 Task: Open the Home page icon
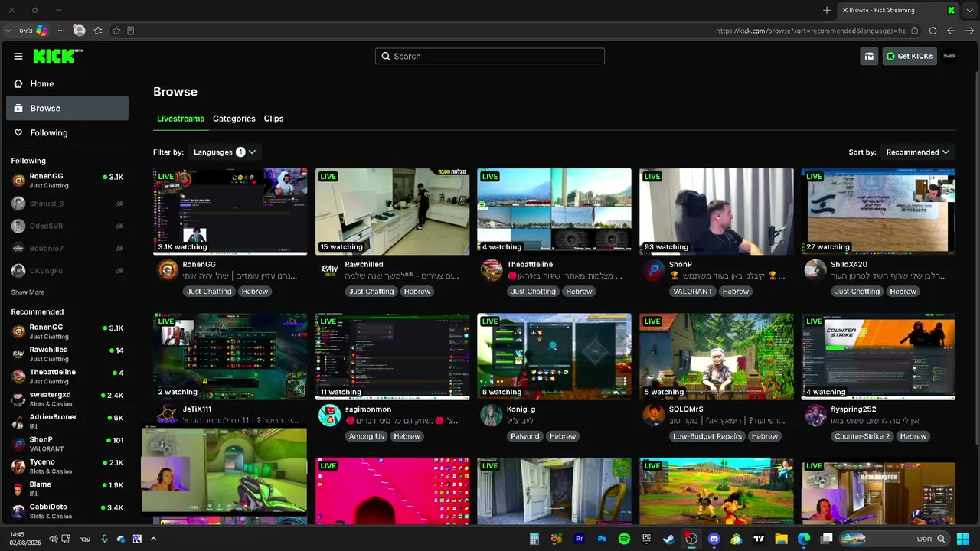click(18, 83)
